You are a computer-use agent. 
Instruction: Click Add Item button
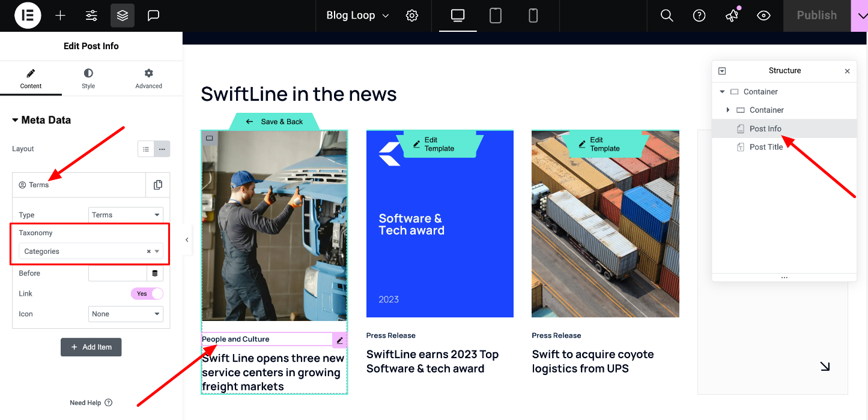coord(91,347)
